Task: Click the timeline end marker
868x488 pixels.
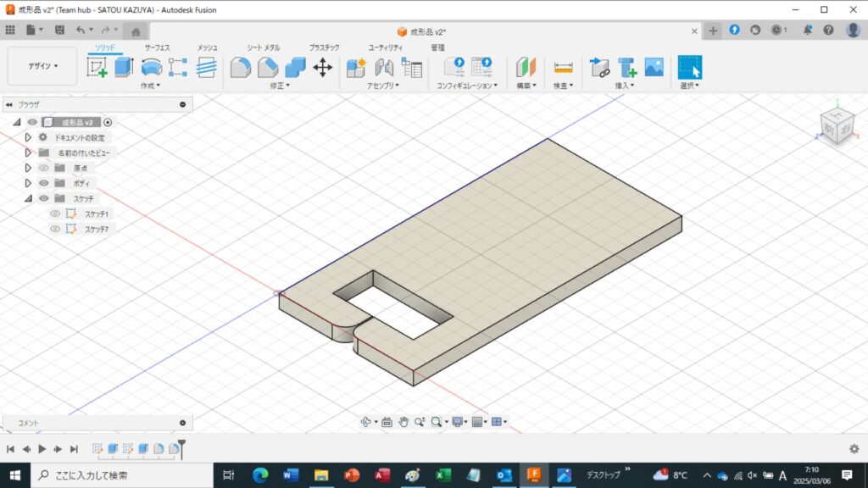Action: [181, 449]
